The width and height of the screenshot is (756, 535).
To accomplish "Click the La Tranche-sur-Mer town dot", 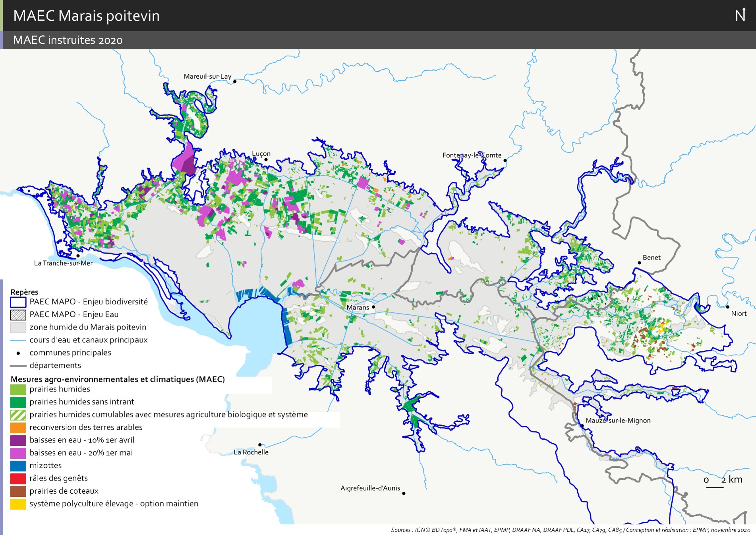I will (78, 256).
